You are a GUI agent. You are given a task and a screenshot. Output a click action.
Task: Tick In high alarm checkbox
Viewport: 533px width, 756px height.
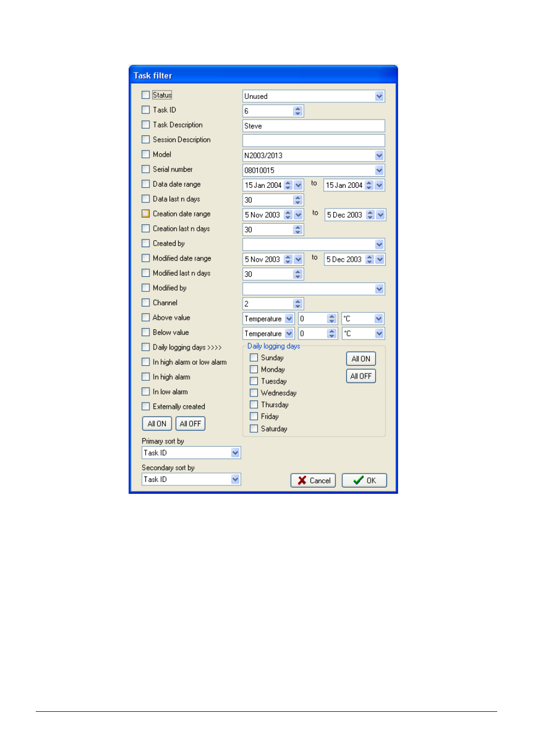click(x=145, y=377)
